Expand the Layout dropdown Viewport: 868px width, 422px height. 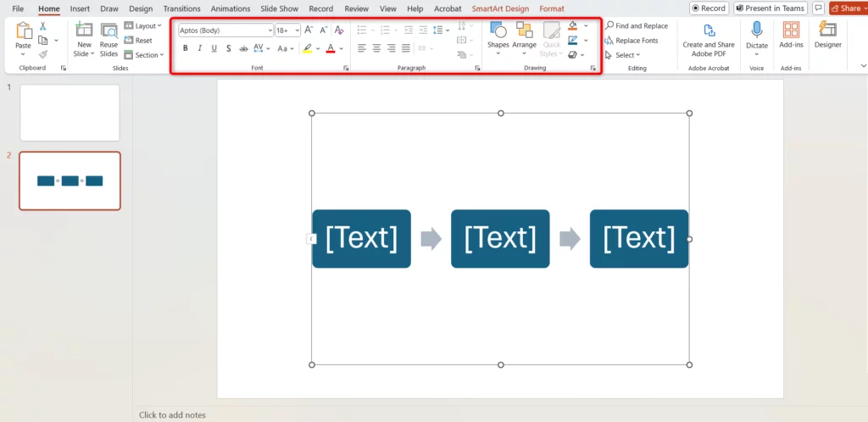point(142,26)
